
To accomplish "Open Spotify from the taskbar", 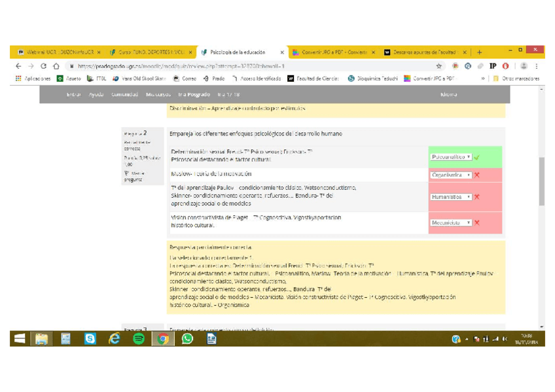I will pos(139,338).
